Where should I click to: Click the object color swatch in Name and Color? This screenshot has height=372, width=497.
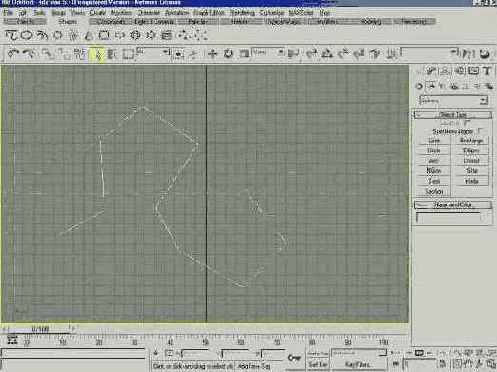pos(486,218)
